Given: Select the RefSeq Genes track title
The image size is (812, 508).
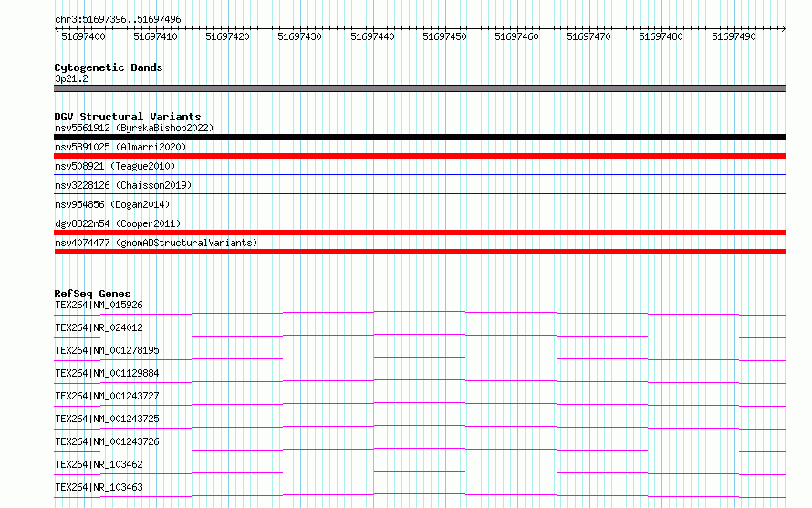Looking at the screenshot, I should [92, 294].
